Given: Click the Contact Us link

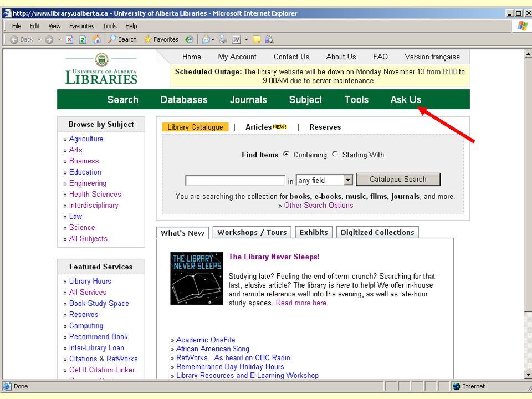Looking at the screenshot, I should [291, 57].
